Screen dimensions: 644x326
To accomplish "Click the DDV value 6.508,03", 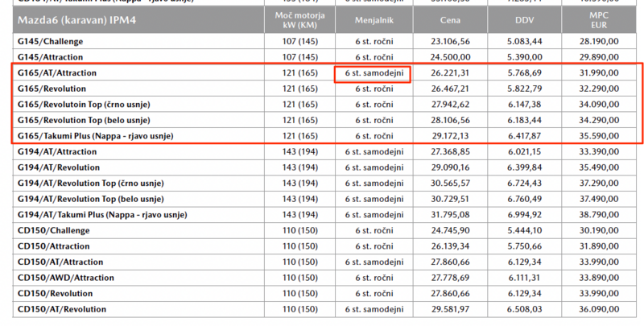I will click(x=524, y=308).
